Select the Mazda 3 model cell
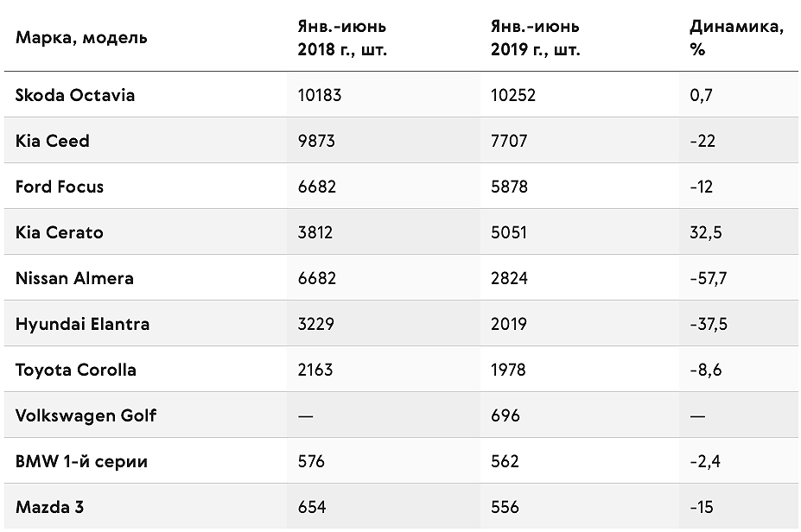801x532 pixels. click(x=49, y=508)
